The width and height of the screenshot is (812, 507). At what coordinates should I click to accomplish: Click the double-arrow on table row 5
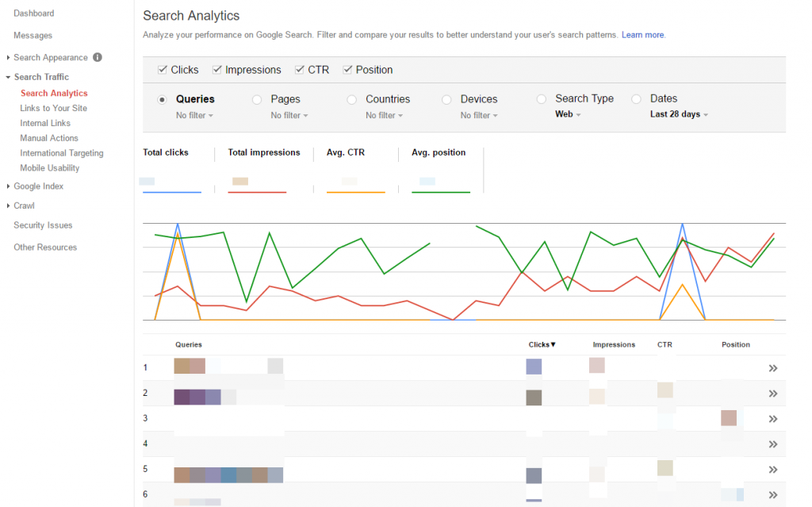pyautogui.click(x=773, y=469)
